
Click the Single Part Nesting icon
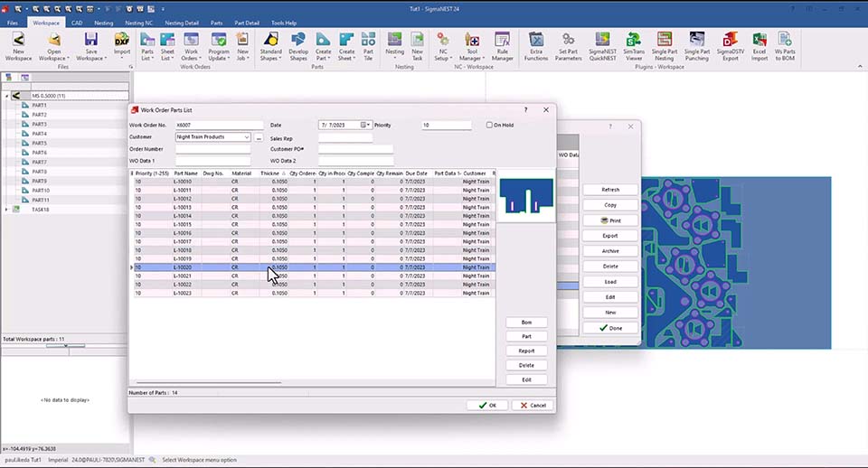tap(665, 46)
